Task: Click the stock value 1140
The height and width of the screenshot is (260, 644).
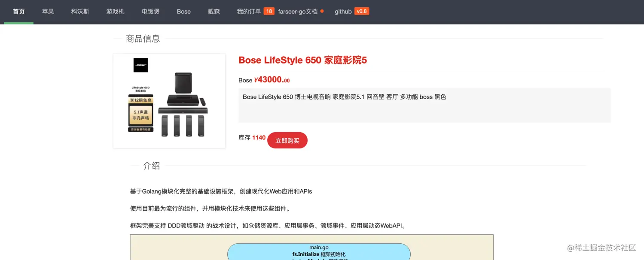Action: pos(259,138)
